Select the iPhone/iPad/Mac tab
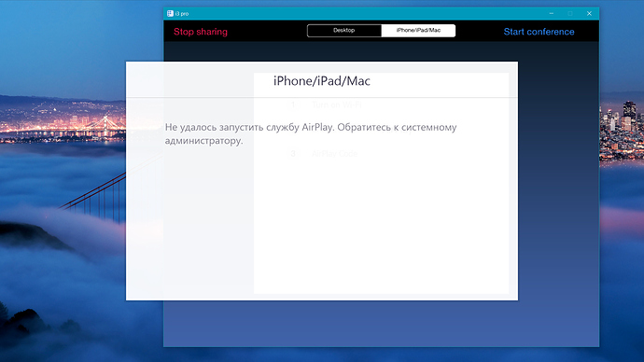Image resolution: width=644 pixels, height=362 pixels. coord(418,31)
